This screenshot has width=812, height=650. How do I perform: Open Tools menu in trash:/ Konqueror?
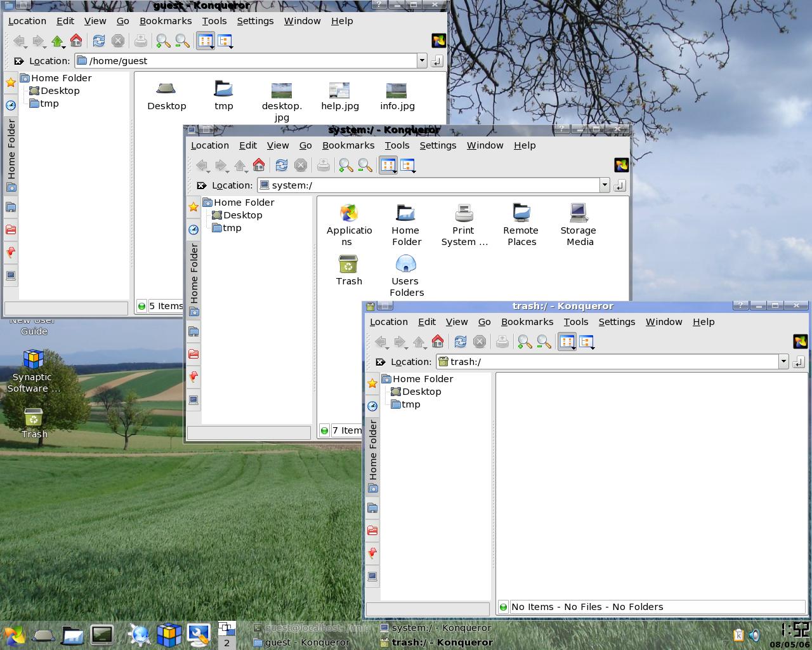[576, 322]
